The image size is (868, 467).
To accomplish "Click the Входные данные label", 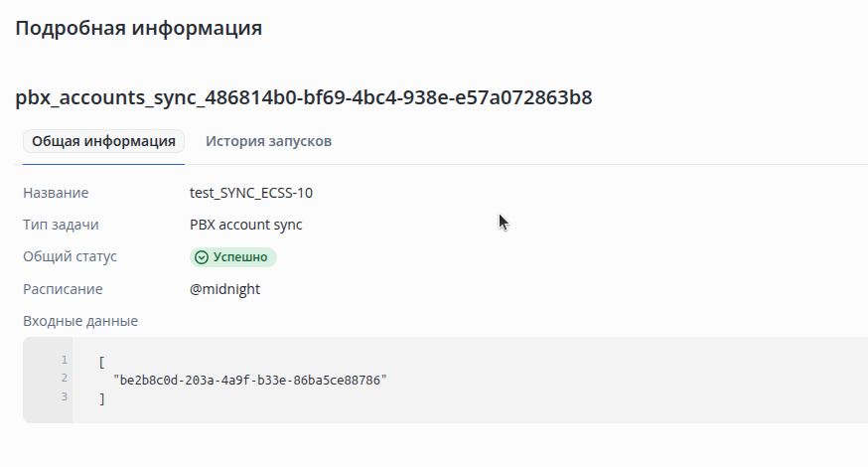I will pos(80,321).
